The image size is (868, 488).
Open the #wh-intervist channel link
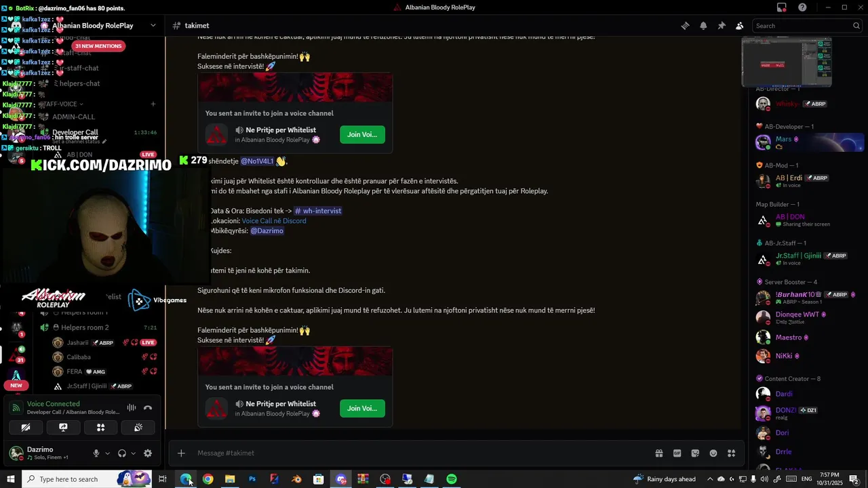coord(318,211)
